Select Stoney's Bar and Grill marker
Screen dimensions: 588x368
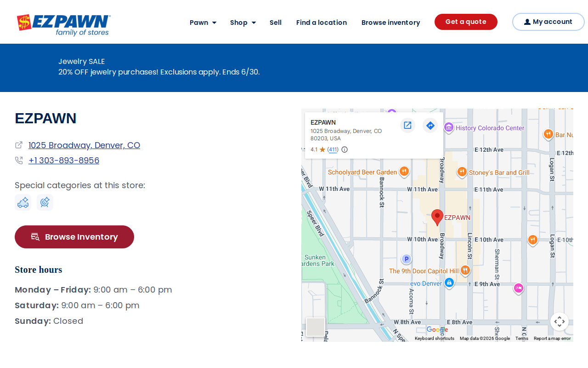point(462,172)
